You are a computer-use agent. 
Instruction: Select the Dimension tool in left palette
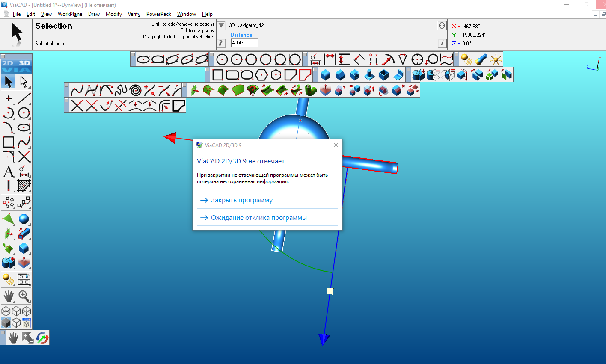[x=24, y=172]
